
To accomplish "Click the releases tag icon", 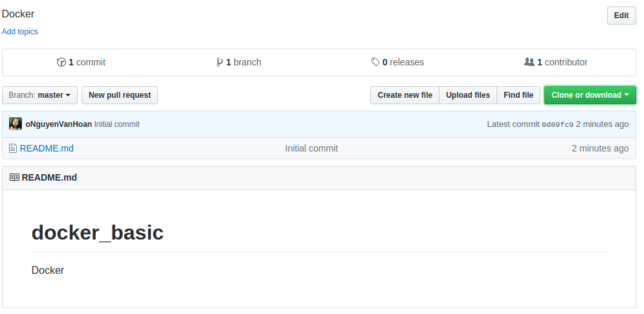I will (x=375, y=62).
